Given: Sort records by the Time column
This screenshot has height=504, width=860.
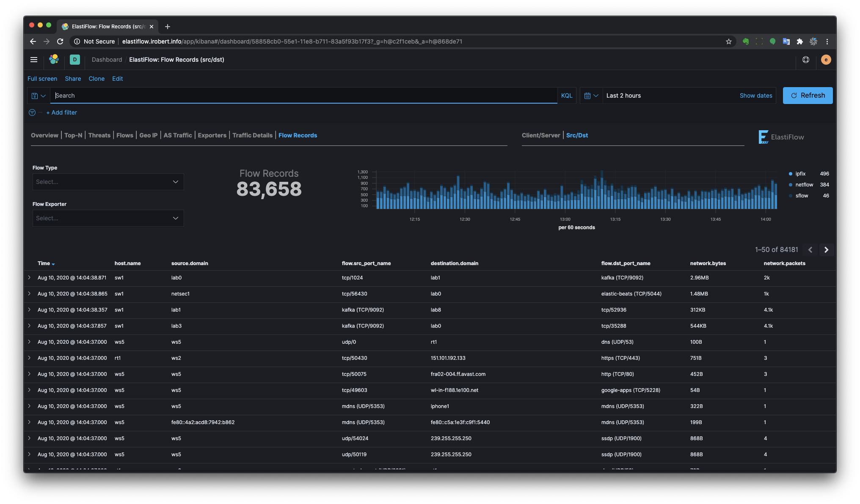Looking at the screenshot, I should (46, 263).
